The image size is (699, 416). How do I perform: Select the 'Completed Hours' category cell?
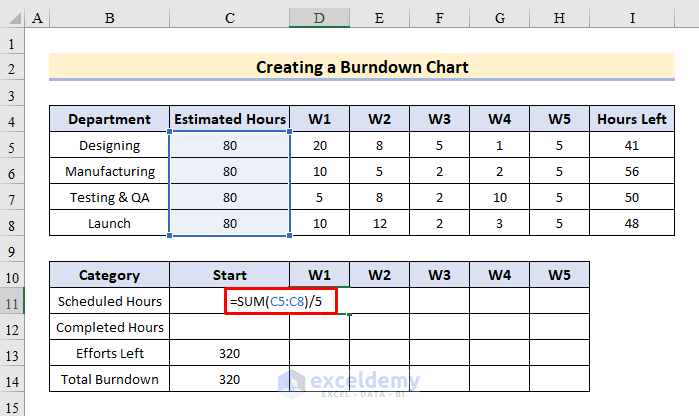[x=109, y=327]
